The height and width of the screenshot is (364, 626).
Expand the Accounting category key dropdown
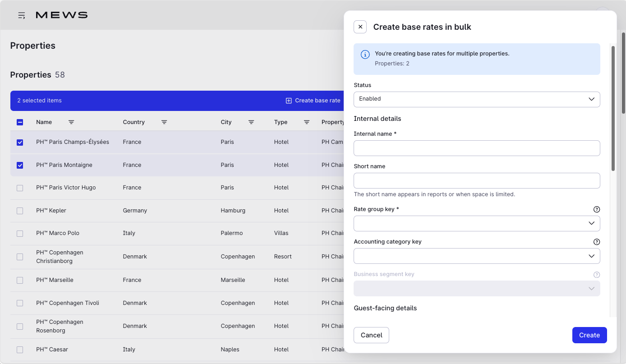(x=476, y=256)
